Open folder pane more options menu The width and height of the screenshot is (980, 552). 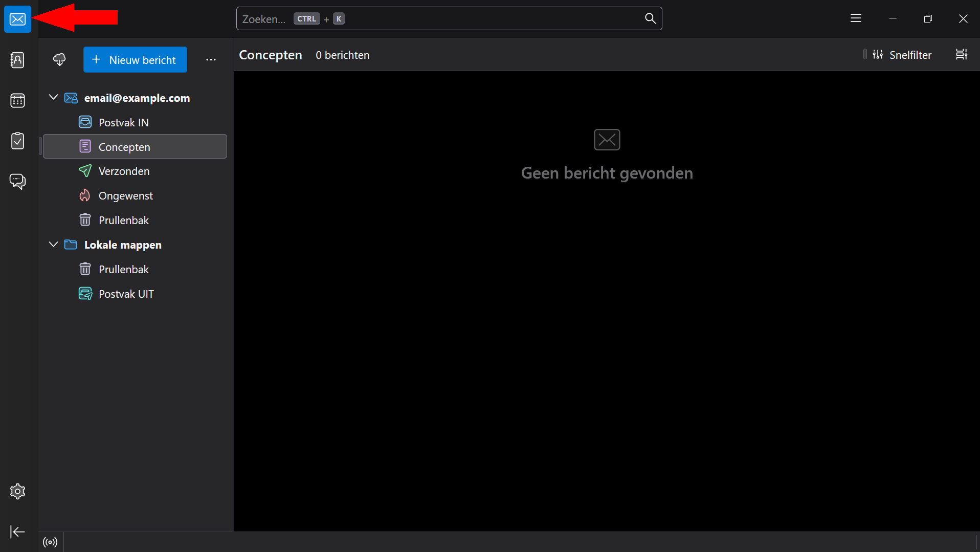(211, 60)
